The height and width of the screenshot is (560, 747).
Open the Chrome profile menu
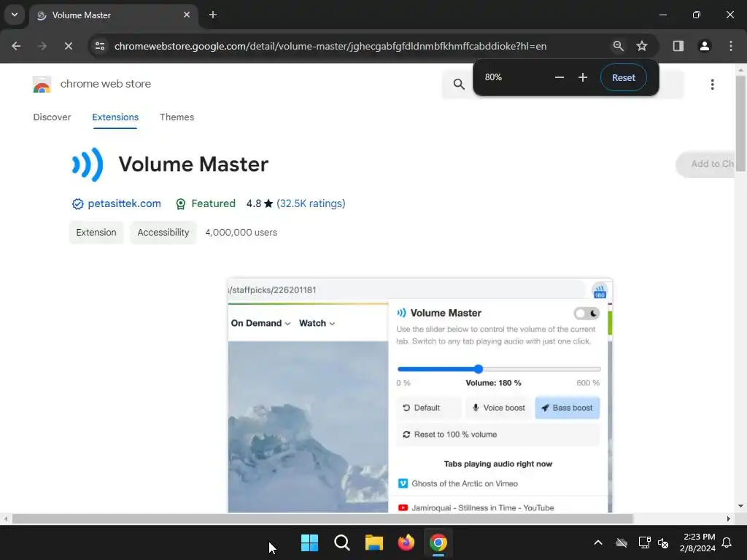click(704, 46)
